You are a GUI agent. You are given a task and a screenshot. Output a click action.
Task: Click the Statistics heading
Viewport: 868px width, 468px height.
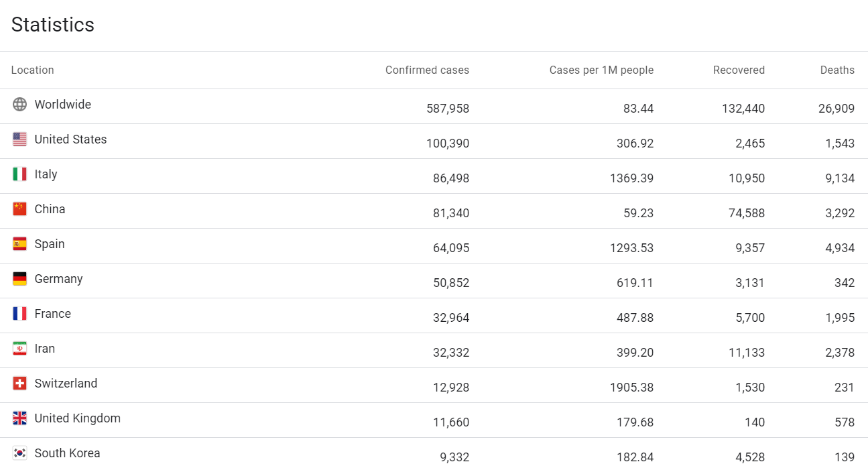coord(53,25)
